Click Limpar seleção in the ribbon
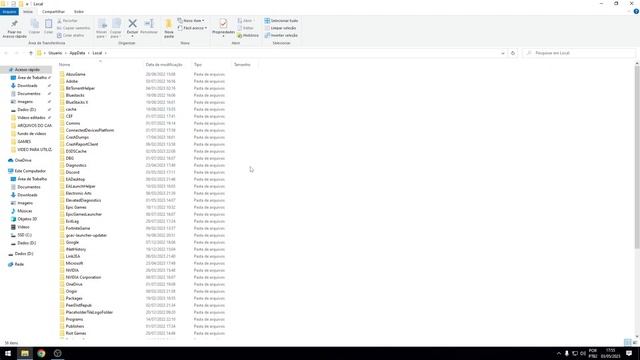The image size is (640, 360). pyautogui.click(x=280, y=28)
